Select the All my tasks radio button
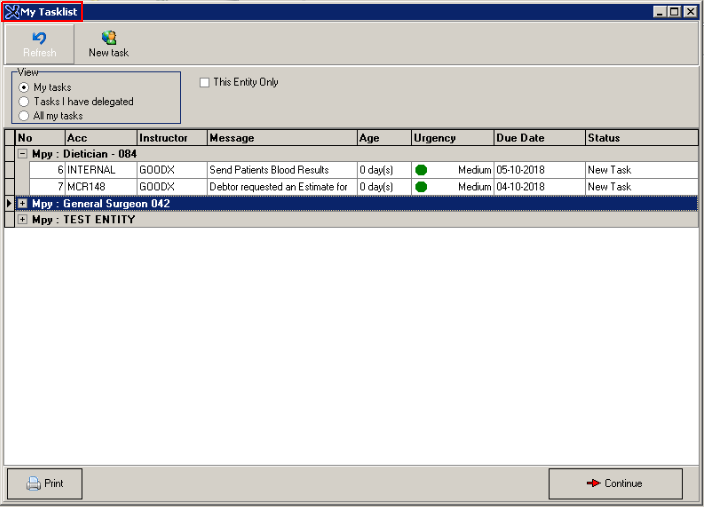This screenshot has width=704, height=507. [x=24, y=116]
